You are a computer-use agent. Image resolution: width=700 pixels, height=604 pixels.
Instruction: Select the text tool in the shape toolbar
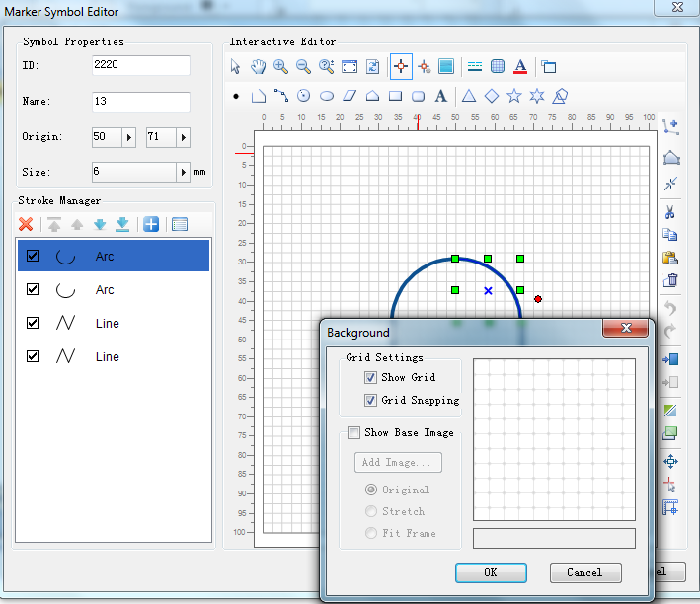click(x=440, y=96)
